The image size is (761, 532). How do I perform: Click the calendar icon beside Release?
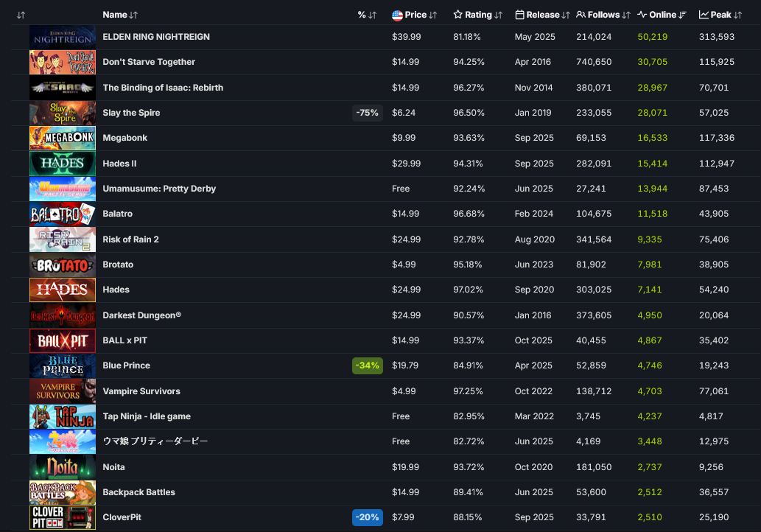point(520,15)
